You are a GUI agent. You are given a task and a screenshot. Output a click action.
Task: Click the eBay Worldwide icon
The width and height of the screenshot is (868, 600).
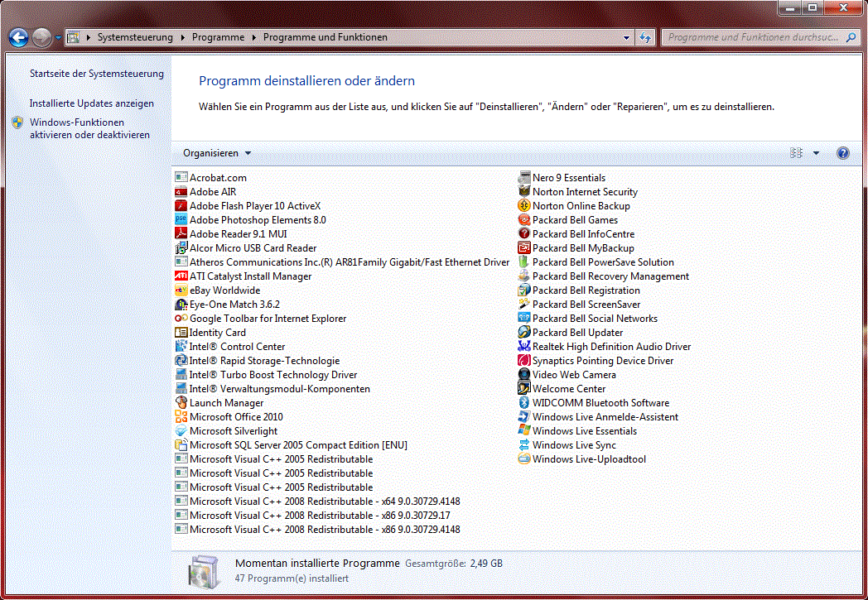point(181,290)
